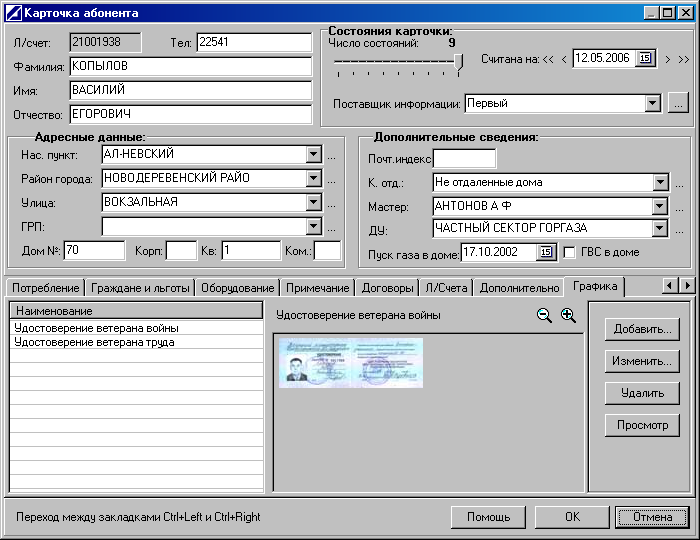The image size is (700, 540).
Task: Expand the 'Нас. пункт' dropdown
Action: click(313, 155)
